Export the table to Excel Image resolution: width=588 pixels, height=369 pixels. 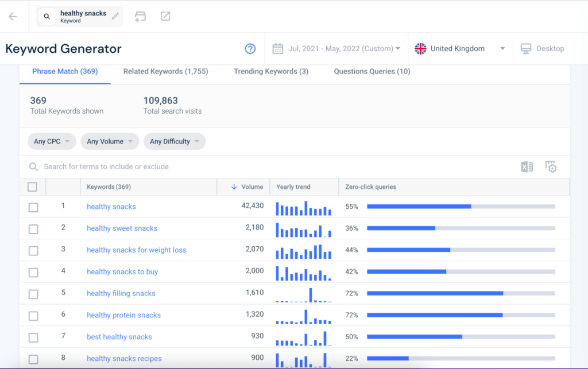[527, 166]
